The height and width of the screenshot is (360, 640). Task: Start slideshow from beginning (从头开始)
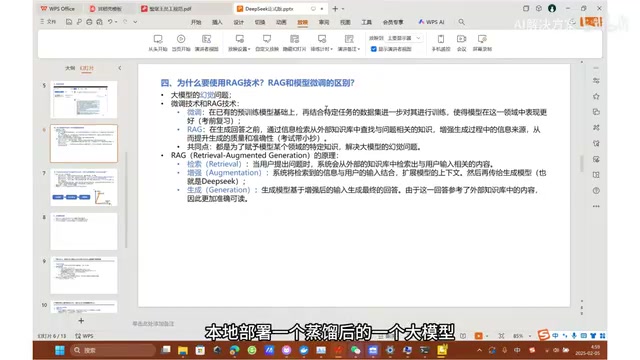click(x=158, y=43)
